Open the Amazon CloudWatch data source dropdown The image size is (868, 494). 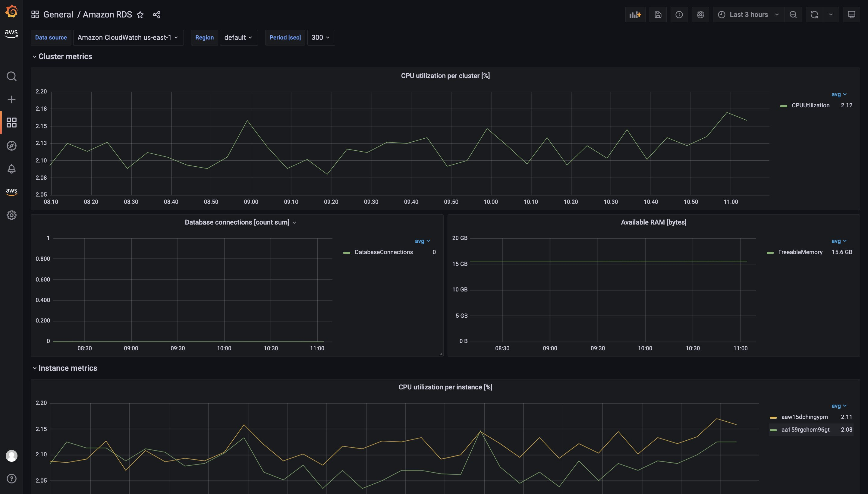click(x=128, y=37)
